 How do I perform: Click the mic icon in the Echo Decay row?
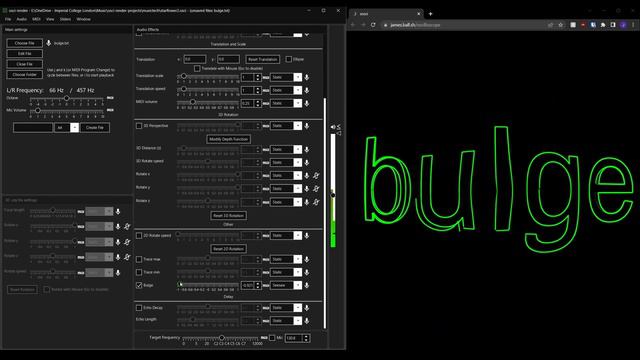coord(307,308)
